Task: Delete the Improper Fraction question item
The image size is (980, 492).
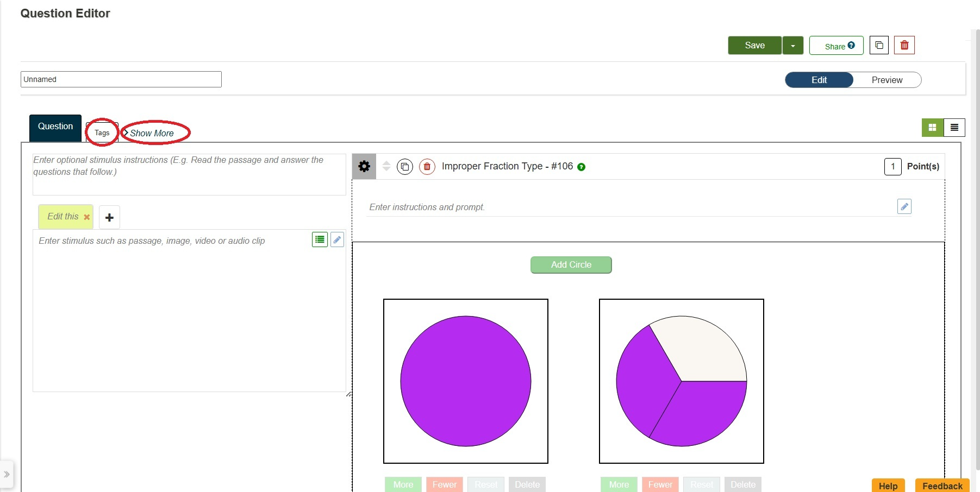Action: [x=427, y=167]
